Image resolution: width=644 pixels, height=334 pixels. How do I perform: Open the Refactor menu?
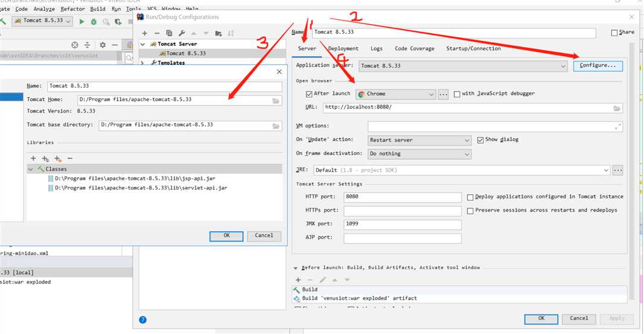[72, 9]
